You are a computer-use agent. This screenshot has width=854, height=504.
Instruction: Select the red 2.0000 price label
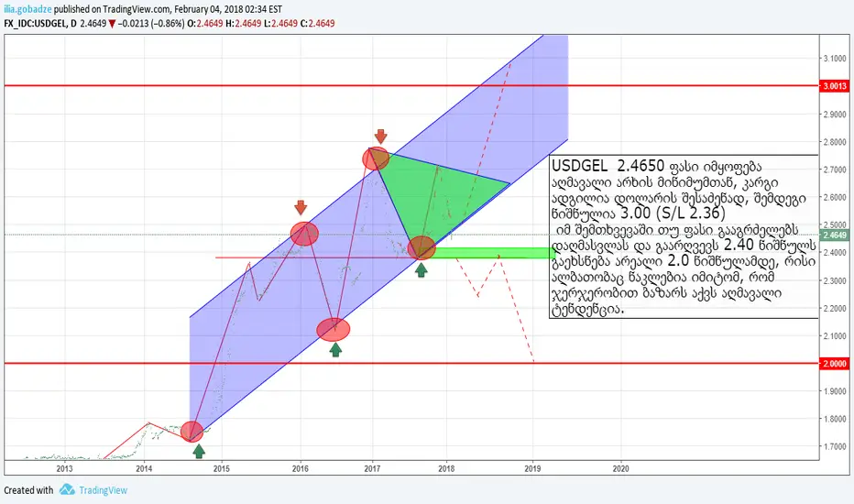[x=835, y=364]
